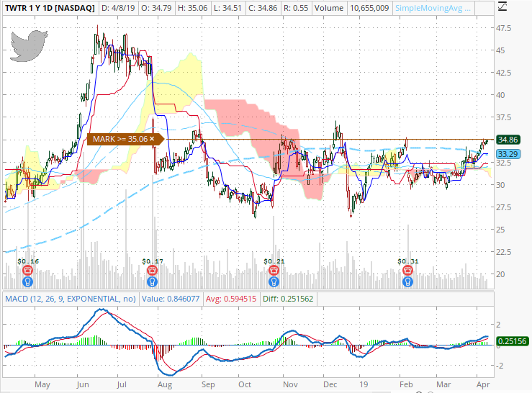Click the Feb label on time axis
Screen dimensions: 532x393
pyautogui.click(x=406, y=384)
